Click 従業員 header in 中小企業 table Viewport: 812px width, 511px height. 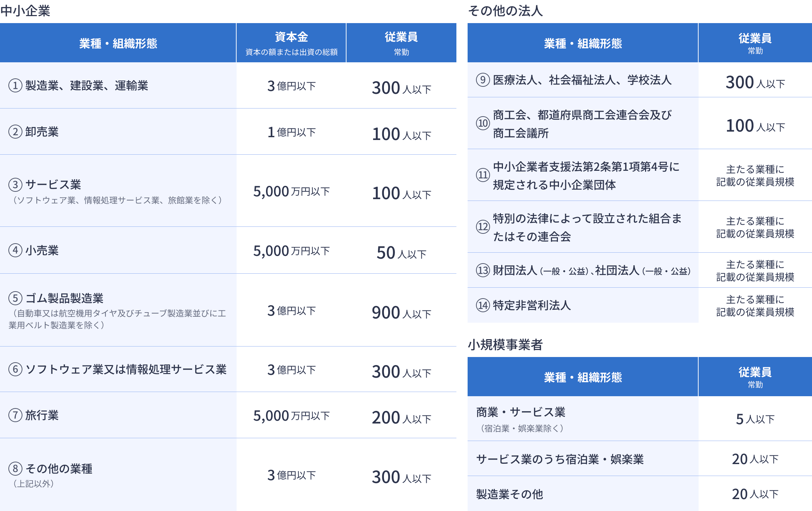pos(401,43)
